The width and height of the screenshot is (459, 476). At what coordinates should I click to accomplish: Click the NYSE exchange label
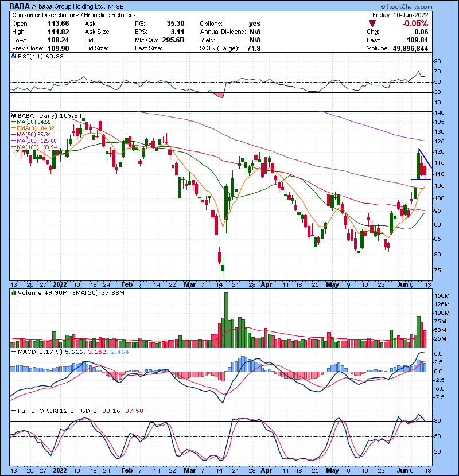pyautogui.click(x=116, y=7)
